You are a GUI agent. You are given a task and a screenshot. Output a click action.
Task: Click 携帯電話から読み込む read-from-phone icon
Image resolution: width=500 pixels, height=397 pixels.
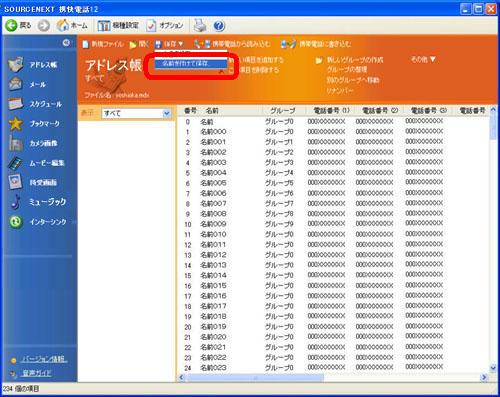pyautogui.click(x=202, y=44)
